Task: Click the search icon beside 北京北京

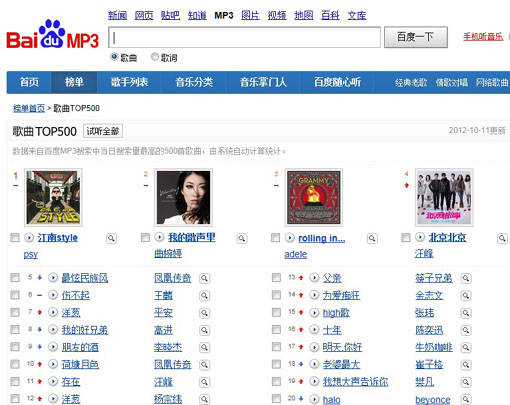Action: point(502,238)
